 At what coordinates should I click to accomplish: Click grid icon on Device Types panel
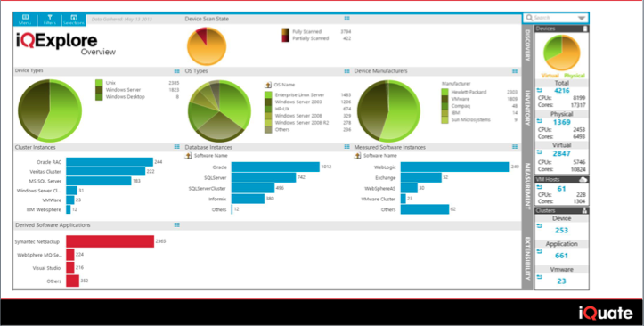[x=177, y=71]
